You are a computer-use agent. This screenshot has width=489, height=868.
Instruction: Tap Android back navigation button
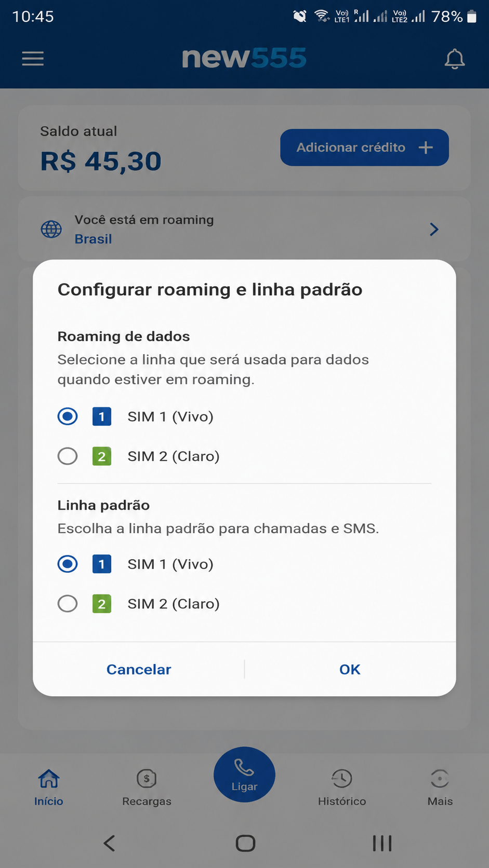coord(109,843)
